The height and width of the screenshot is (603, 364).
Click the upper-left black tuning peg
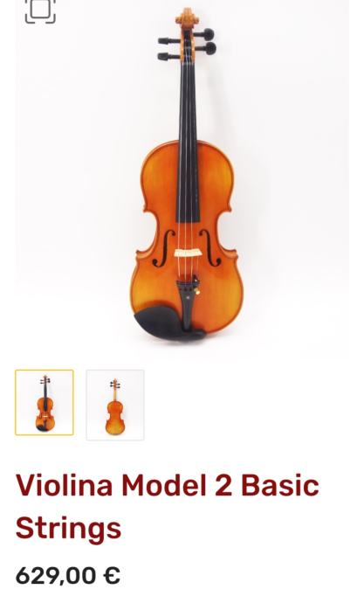(168, 40)
